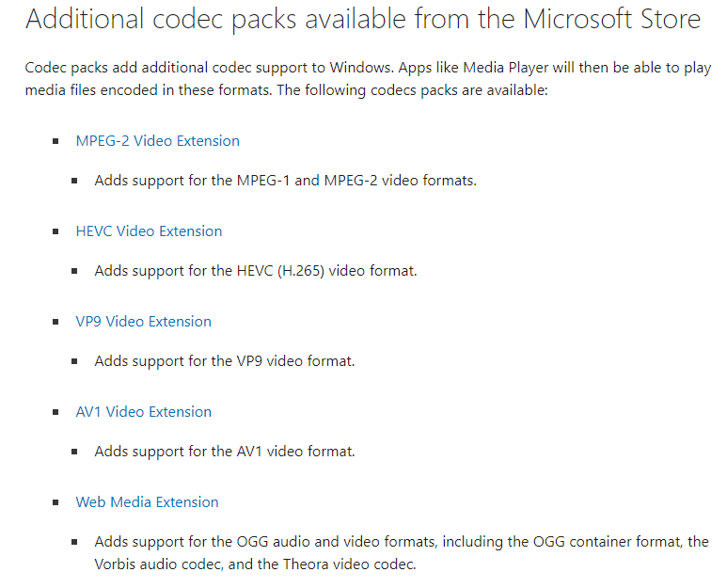Click the 'Vorbis audio codec' text line

click(x=256, y=564)
